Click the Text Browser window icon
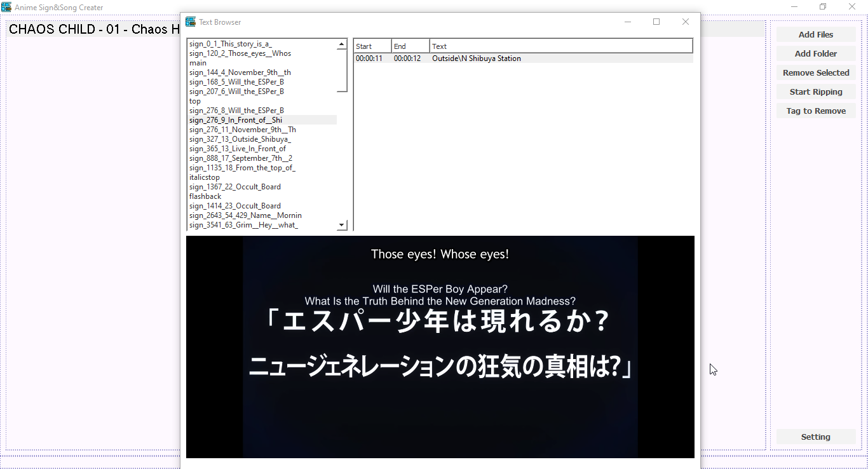The height and width of the screenshot is (469, 868). pyautogui.click(x=191, y=22)
